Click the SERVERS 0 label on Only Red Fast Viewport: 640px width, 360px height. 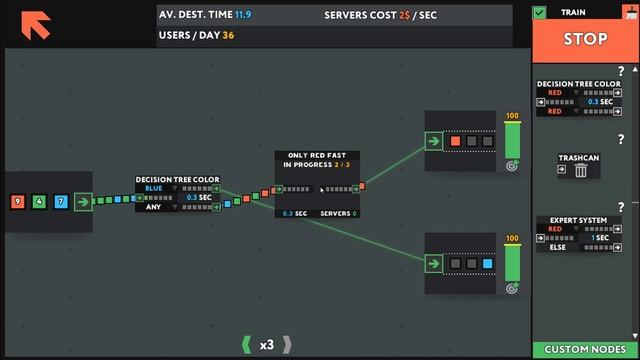(338, 213)
